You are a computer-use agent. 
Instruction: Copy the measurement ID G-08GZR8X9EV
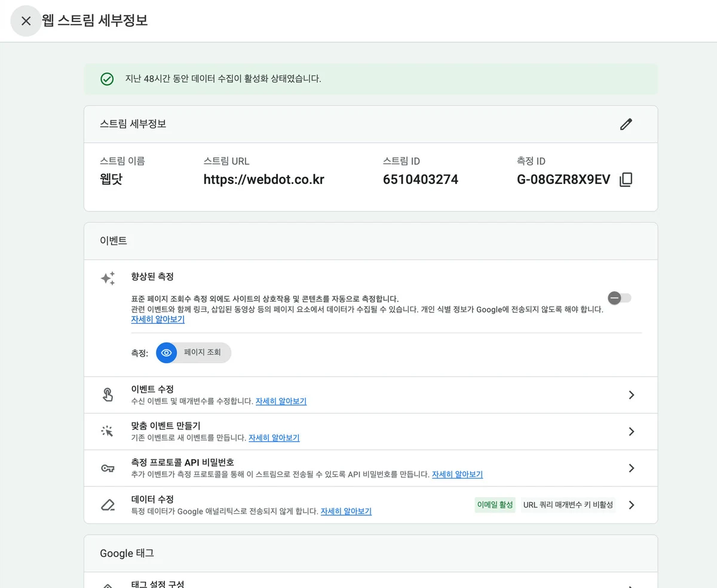pyautogui.click(x=626, y=180)
